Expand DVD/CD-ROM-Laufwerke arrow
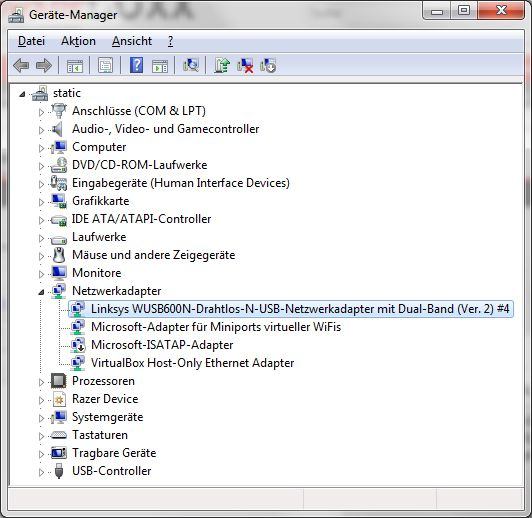532x518 pixels. click(41, 166)
